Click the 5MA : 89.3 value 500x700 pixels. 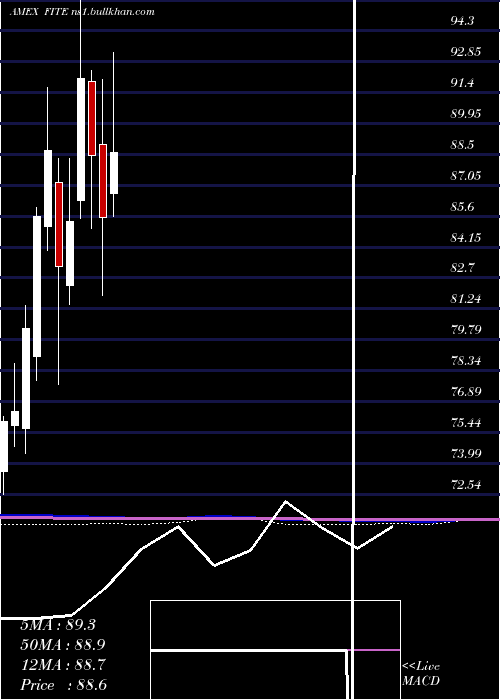pyautogui.click(x=58, y=625)
